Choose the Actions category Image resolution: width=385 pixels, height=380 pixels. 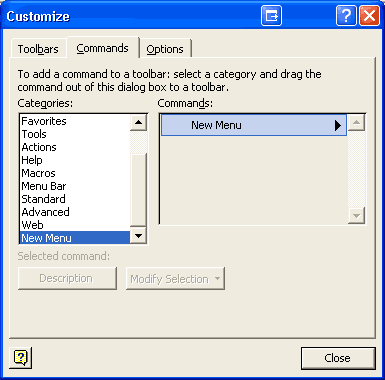39,147
